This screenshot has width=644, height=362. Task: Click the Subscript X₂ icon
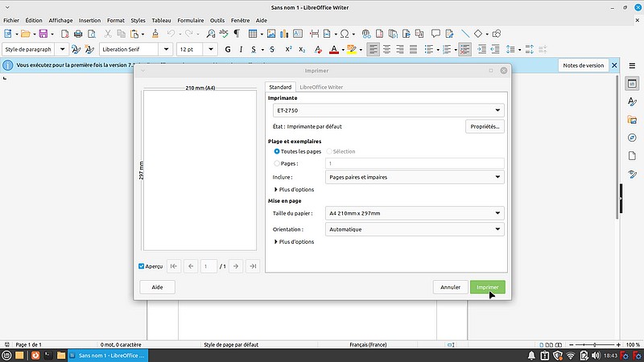302,50
